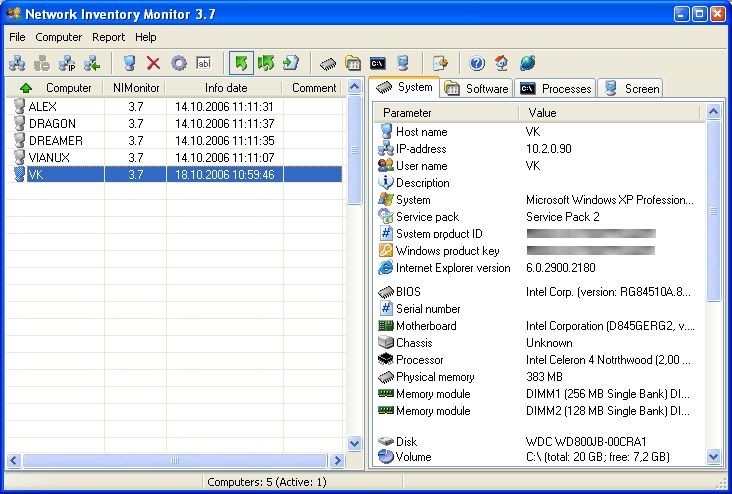Image resolution: width=732 pixels, height=494 pixels.
Task: Select the ALEX computer row
Action: coord(43,106)
